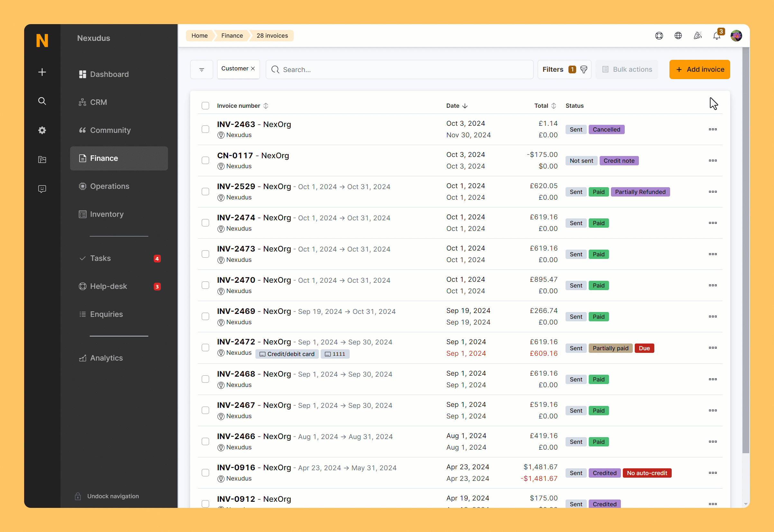Screen dimensions: 774x532
Task: Sort by Date column header
Action: (457, 106)
